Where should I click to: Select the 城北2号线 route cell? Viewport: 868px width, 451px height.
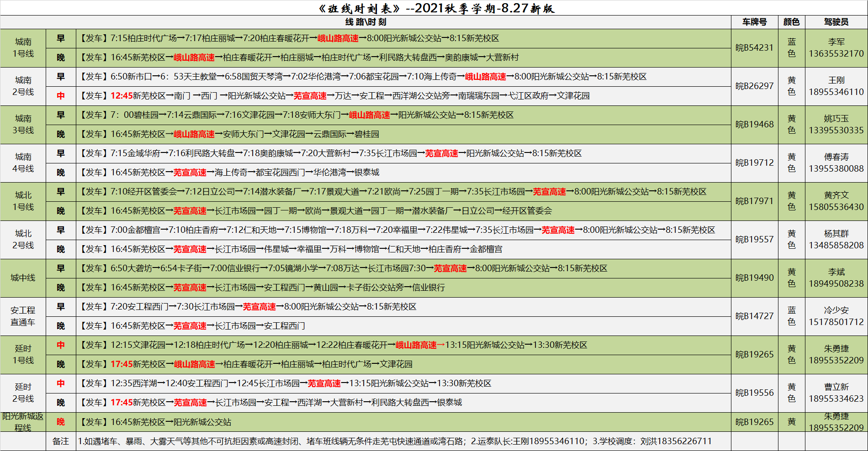pos(23,240)
